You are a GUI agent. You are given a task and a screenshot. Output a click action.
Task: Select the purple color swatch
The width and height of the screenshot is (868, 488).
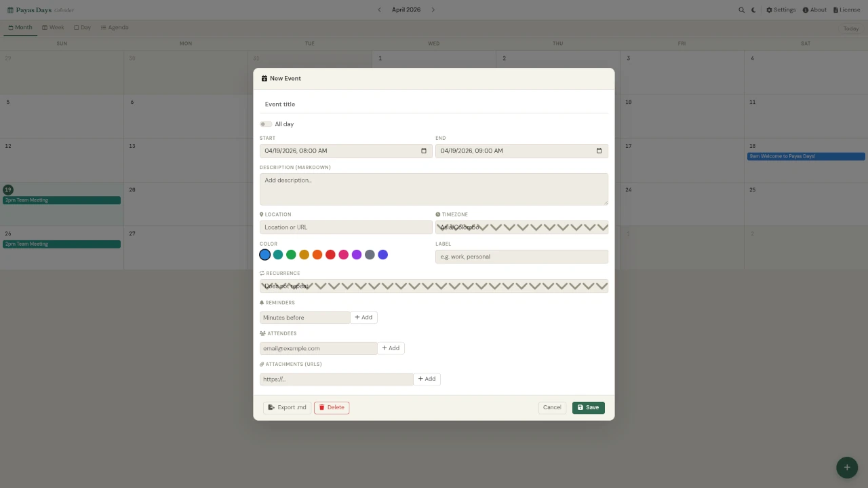(357, 255)
